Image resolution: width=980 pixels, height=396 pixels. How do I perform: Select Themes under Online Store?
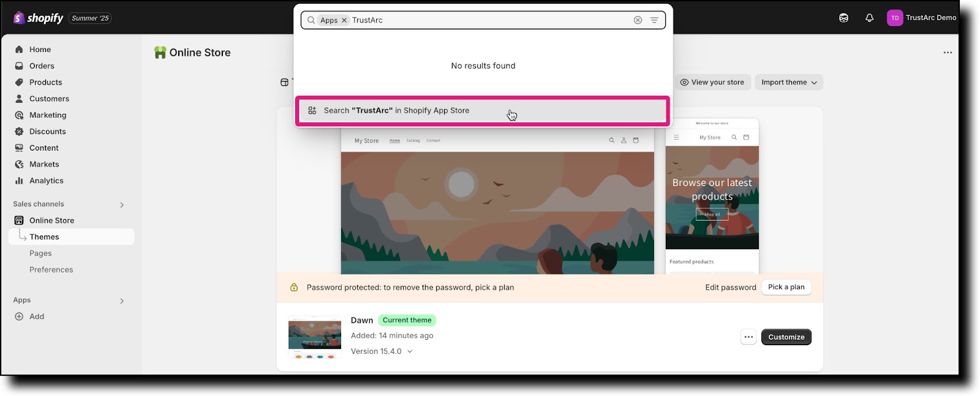(x=71, y=237)
